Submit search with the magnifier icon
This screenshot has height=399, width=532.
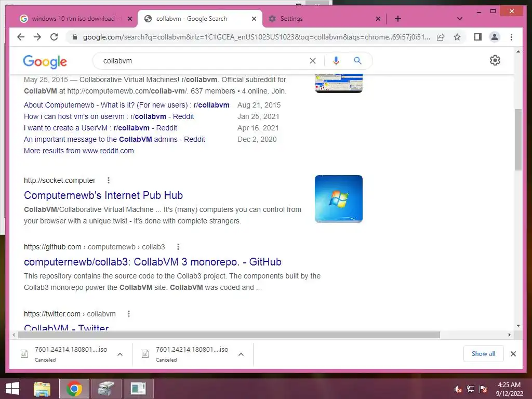tap(357, 61)
